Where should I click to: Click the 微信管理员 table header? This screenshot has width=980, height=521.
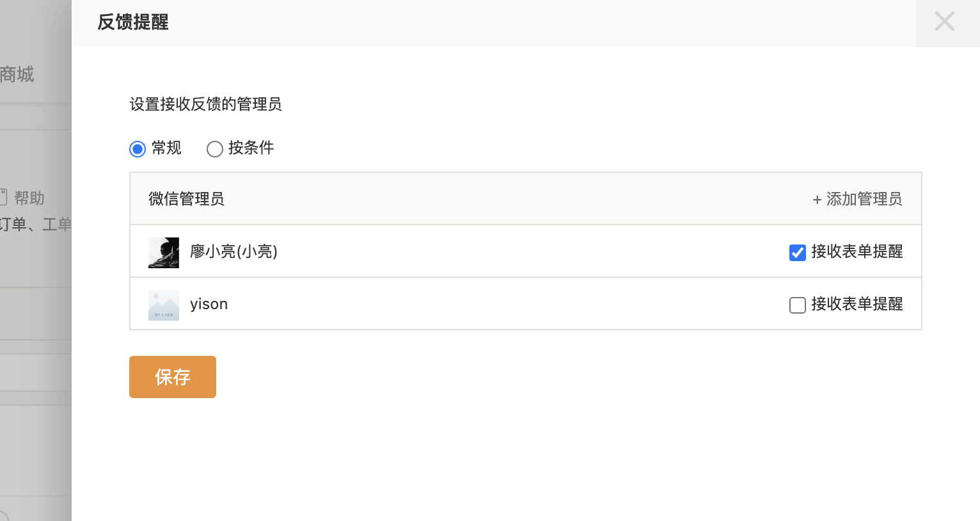click(x=186, y=199)
